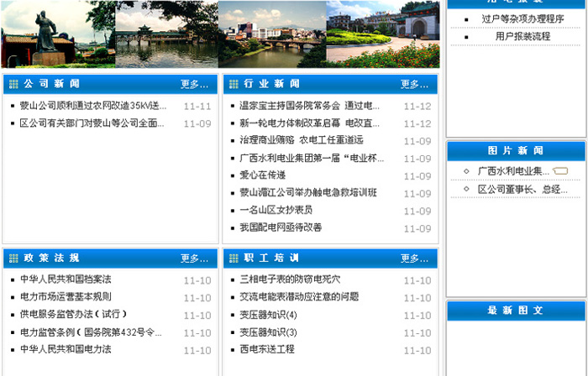The height and width of the screenshot is (376, 588).
Task: Open the 用户报装流程 link
Action: pos(522,36)
